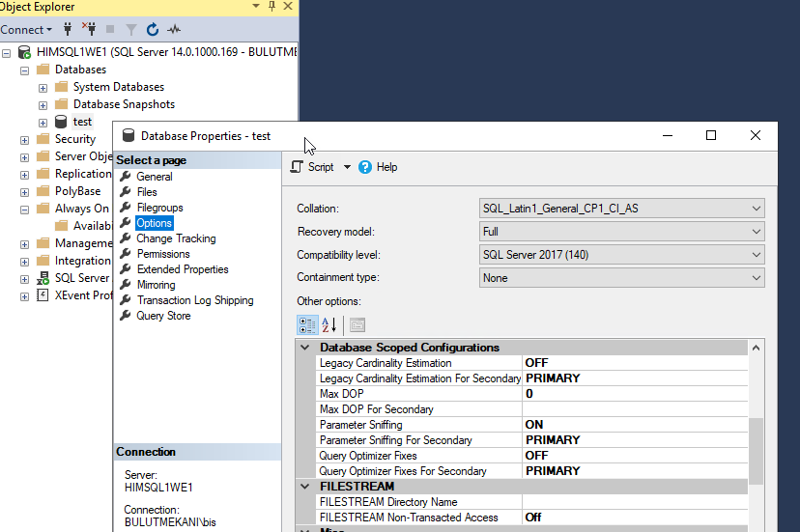This screenshot has width=800, height=532.
Task: Click FILESTREAM Directory Name field
Action: pos(635,502)
